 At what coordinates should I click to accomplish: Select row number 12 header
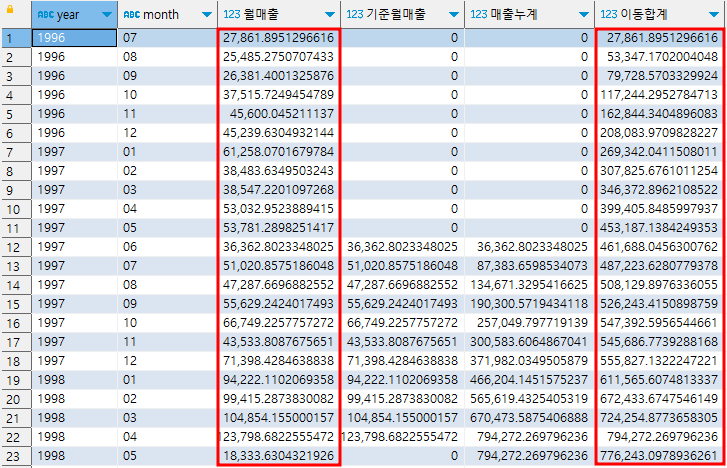[x=16, y=247]
